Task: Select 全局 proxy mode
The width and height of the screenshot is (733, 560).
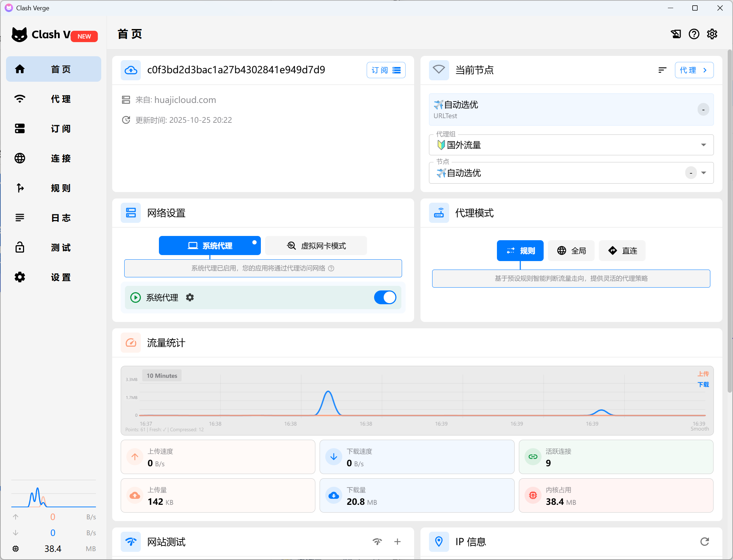Action: 571,251
